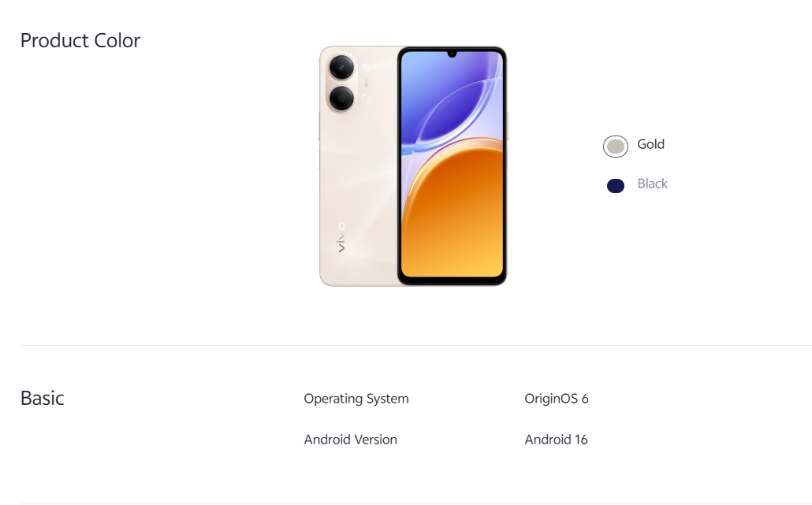Select the Gold color swatch
The width and height of the screenshot is (812, 505).
pos(615,147)
